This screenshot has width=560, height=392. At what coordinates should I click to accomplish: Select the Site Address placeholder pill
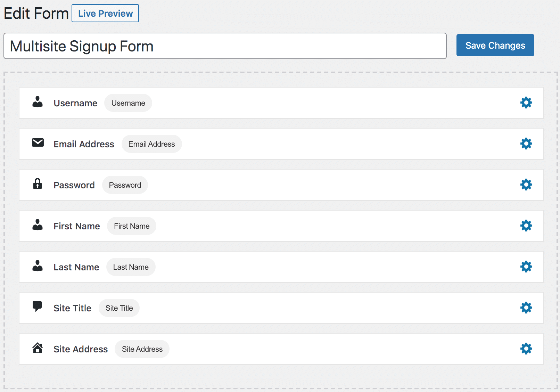click(142, 349)
